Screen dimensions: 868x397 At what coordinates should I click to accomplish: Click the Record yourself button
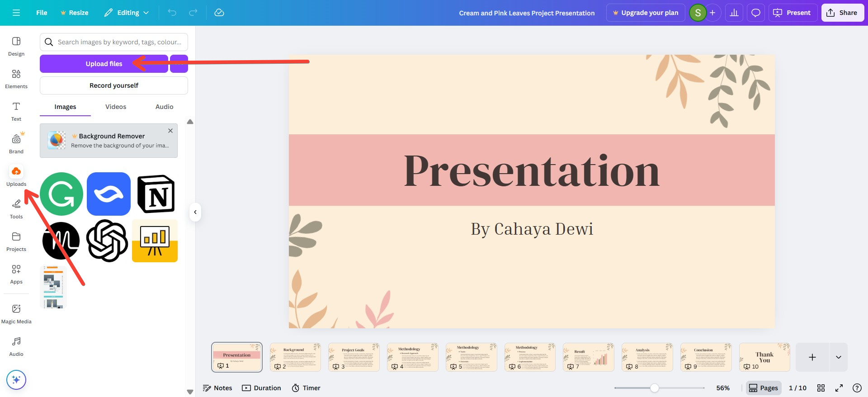(x=114, y=85)
